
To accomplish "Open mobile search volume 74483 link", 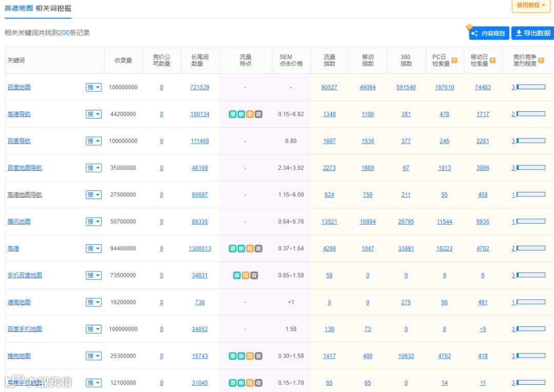I will (483, 87).
